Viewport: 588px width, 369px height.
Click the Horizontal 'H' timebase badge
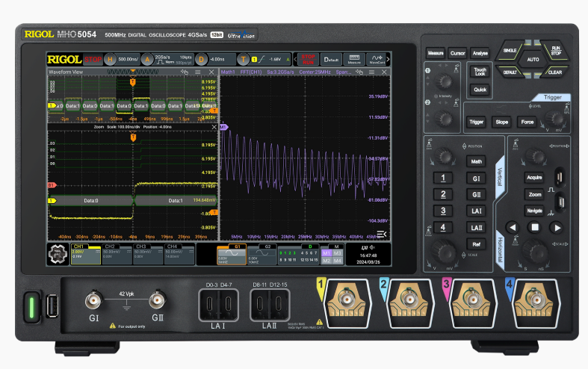click(110, 59)
